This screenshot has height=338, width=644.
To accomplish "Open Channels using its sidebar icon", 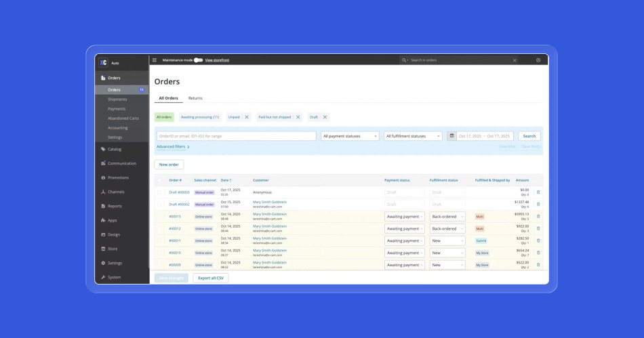I will tap(103, 192).
